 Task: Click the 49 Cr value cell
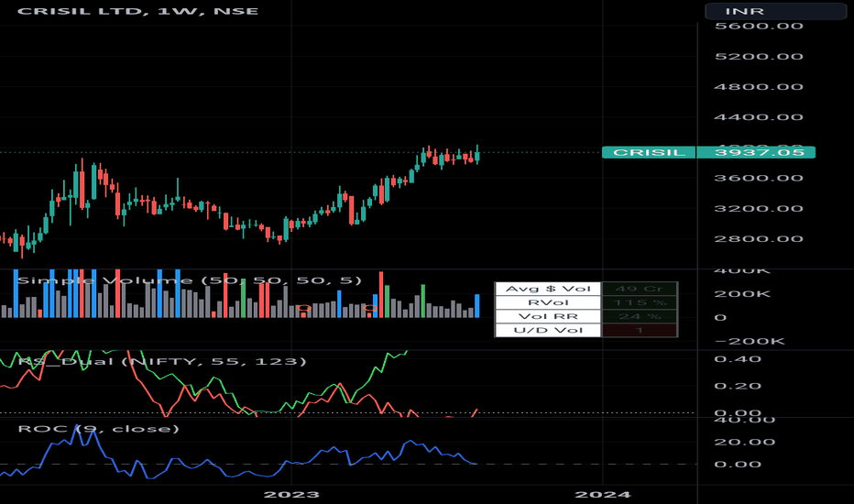coord(639,289)
